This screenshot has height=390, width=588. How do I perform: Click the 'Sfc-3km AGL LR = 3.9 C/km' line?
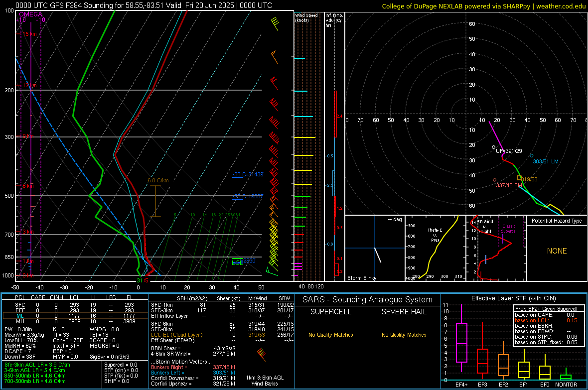37,365
